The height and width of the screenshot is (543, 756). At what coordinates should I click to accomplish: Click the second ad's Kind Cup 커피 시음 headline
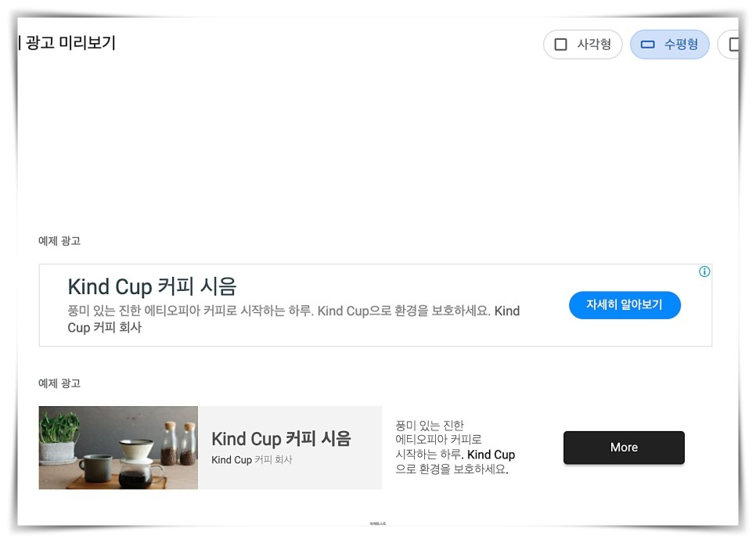pos(281,439)
